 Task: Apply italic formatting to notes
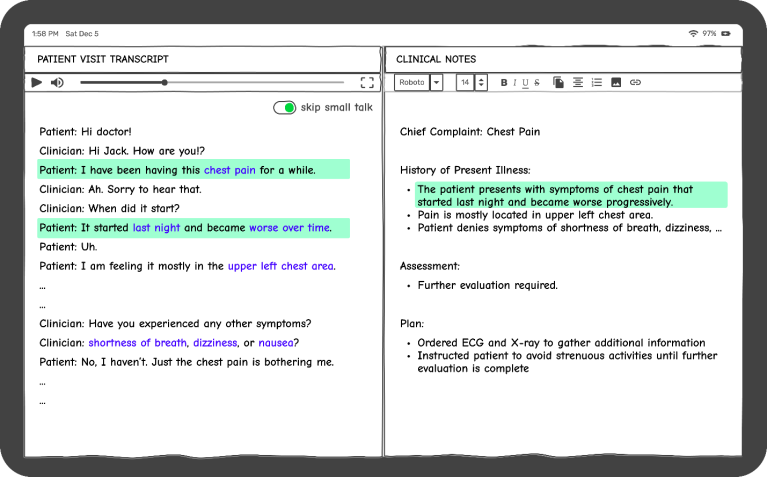pos(515,83)
